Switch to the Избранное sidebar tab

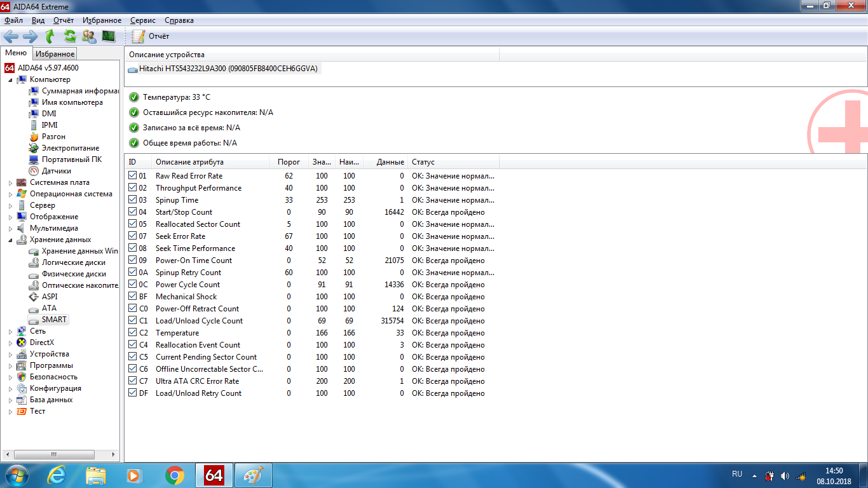55,54
